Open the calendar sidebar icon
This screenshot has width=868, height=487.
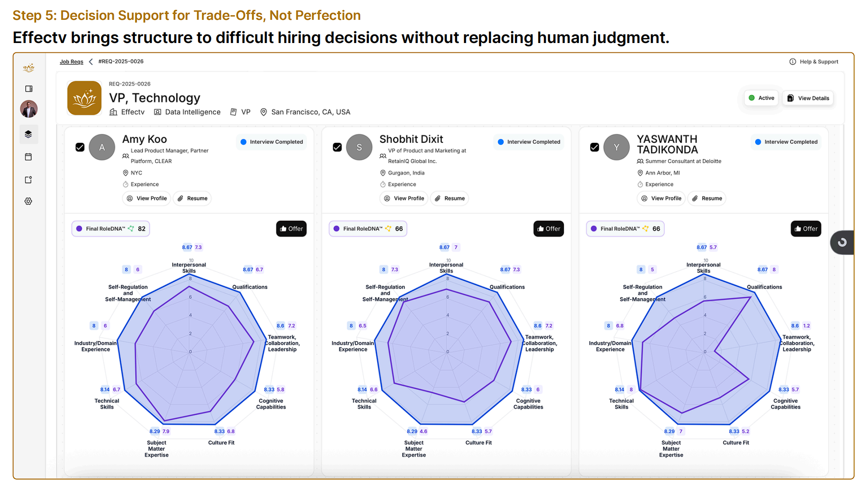(29, 157)
